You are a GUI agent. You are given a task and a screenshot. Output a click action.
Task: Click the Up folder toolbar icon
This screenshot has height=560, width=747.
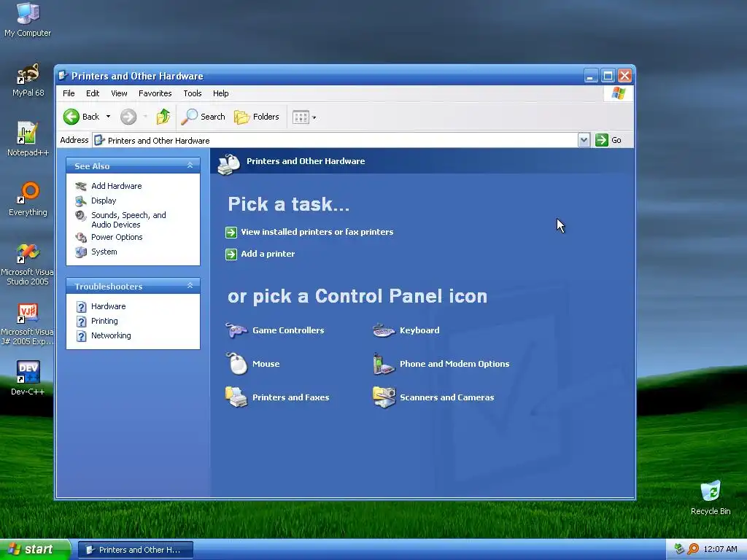[163, 117]
